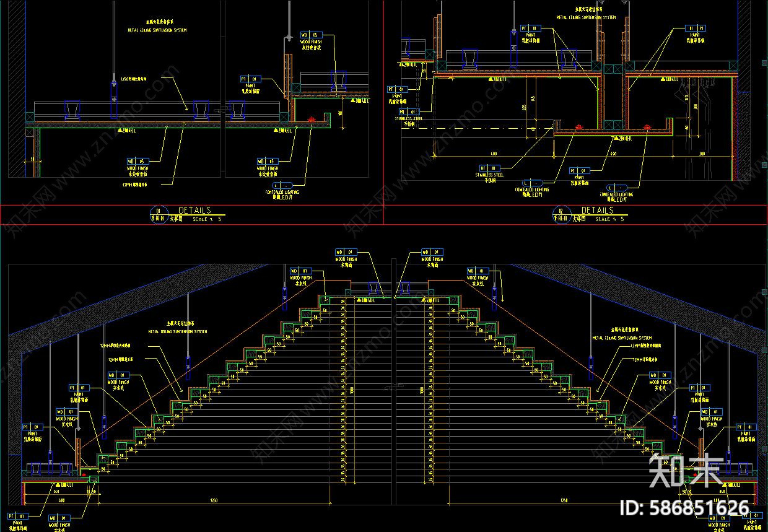Viewport: 768px width, 532px height.
Task: Select the U50 keel annotation text
Action: tap(133, 79)
